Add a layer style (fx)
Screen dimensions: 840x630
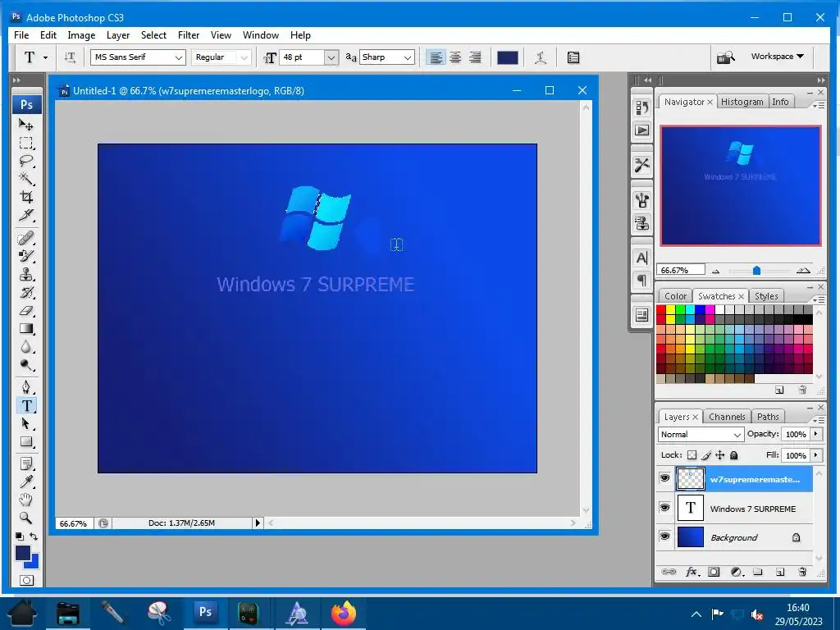(692, 572)
